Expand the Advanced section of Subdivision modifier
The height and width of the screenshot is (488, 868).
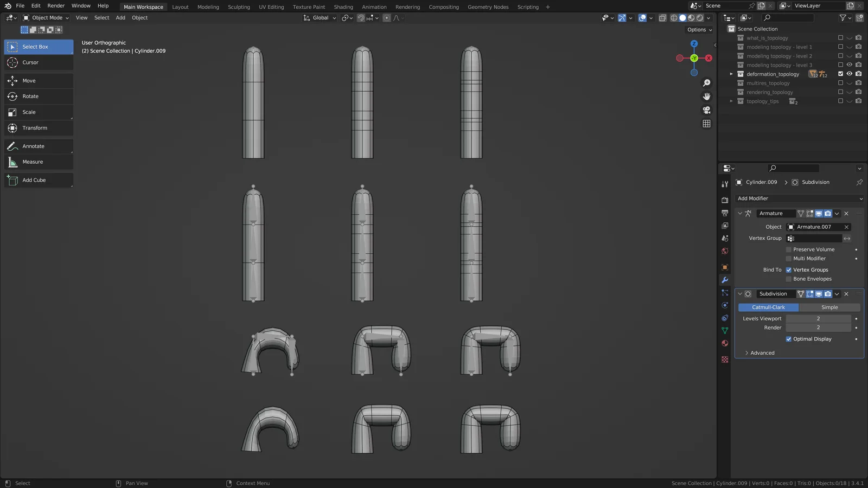pyautogui.click(x=762, y=352)
